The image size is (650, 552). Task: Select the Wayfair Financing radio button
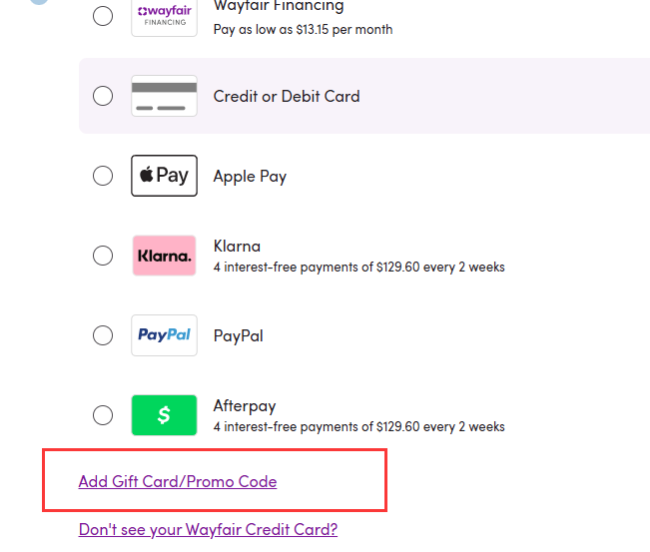click(x=103, y=16)
